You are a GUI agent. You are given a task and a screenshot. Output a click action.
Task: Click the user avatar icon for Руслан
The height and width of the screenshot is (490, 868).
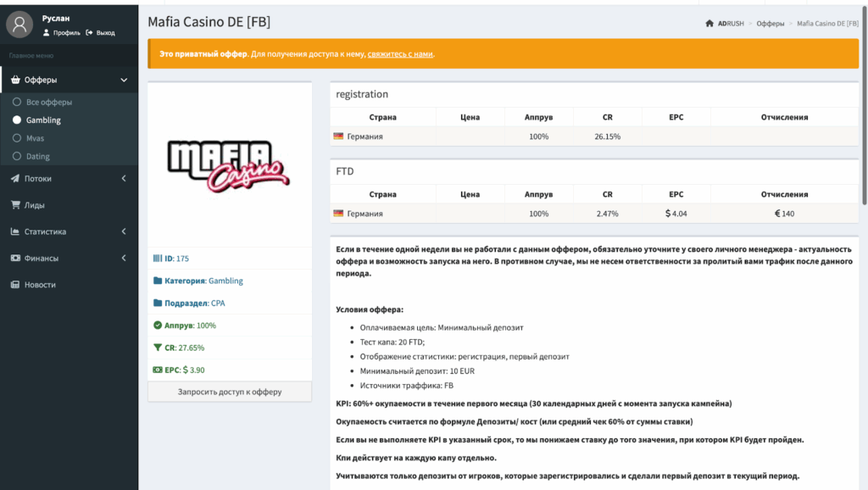(x=19, y=25)
